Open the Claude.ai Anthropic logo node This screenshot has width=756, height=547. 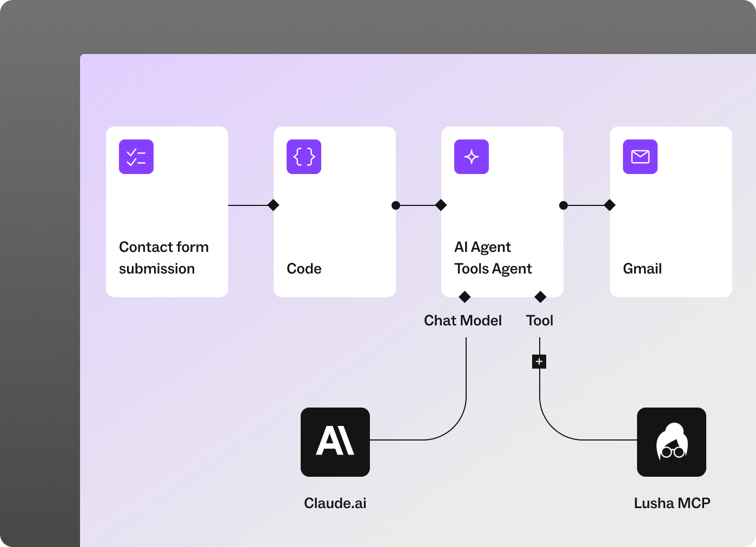pos(335,442)
